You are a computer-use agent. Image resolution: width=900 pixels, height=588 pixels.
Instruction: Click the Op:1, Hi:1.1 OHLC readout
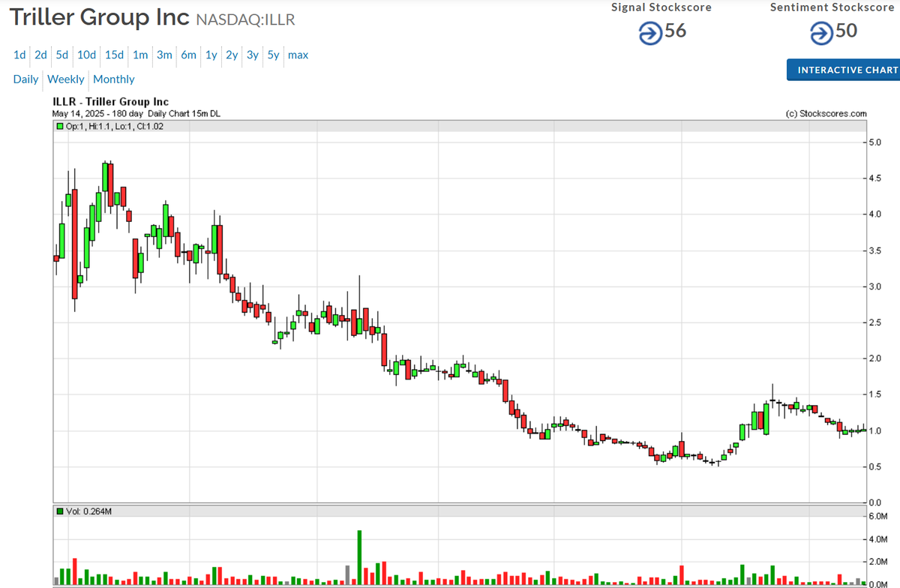click(x=115, y=126)
